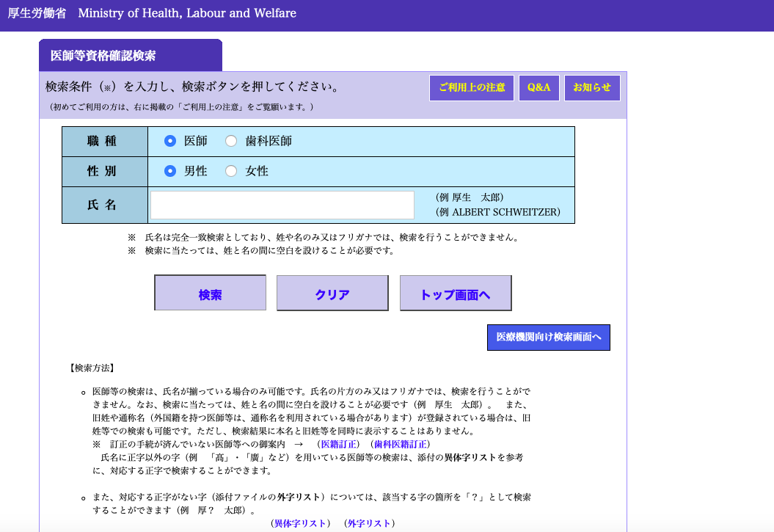Follow the 医籍訂正 link
Screen dimensions: 774x532
tap(339, 444)
